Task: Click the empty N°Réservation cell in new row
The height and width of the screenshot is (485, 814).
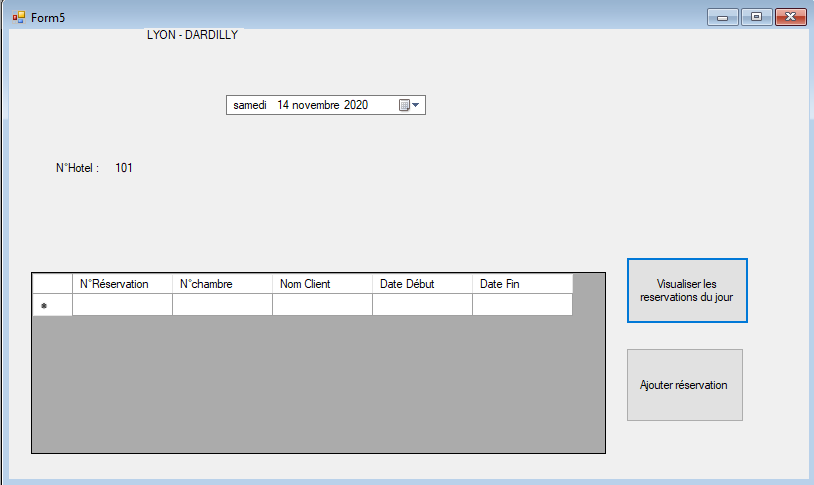Action: 122,305
